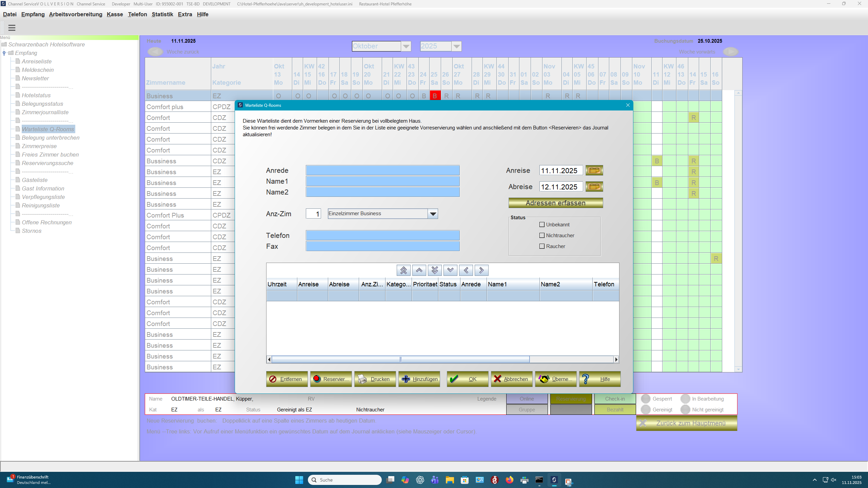Enable the Nichtraucher checkbox

541,235
